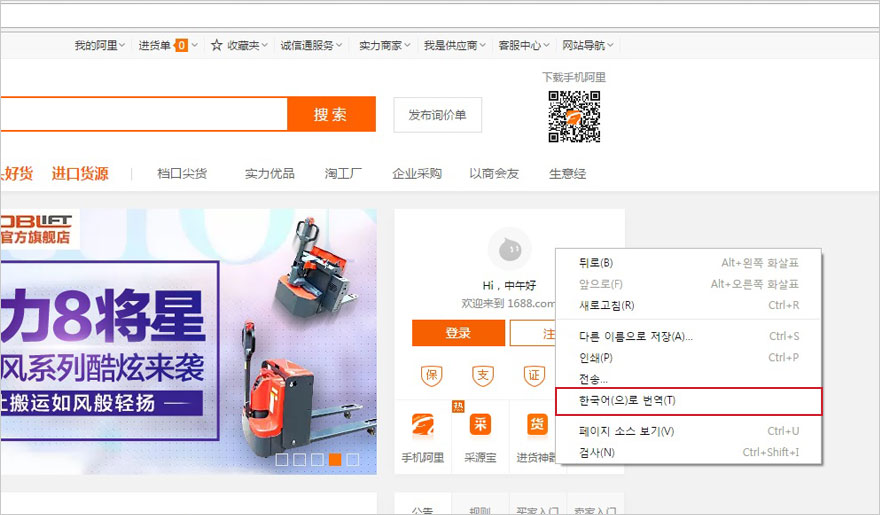Click the QR code for 下载手机阿里

point(574,116)
